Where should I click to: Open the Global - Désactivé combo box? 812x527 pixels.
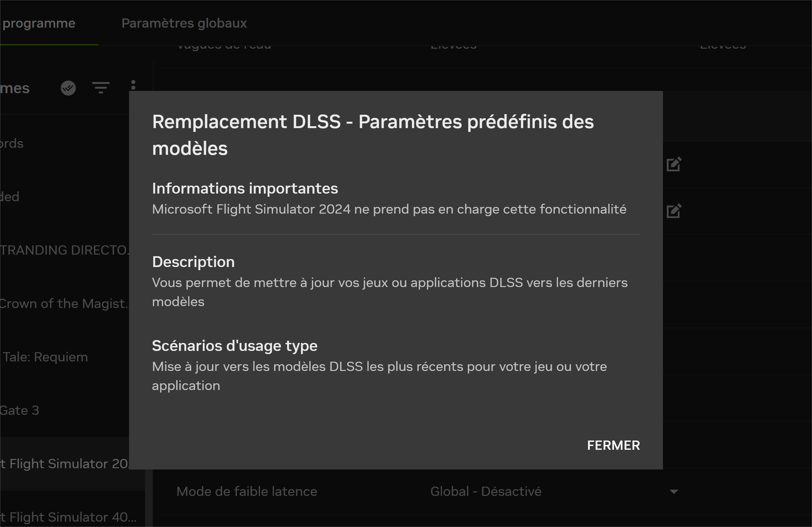coord(553,491)
